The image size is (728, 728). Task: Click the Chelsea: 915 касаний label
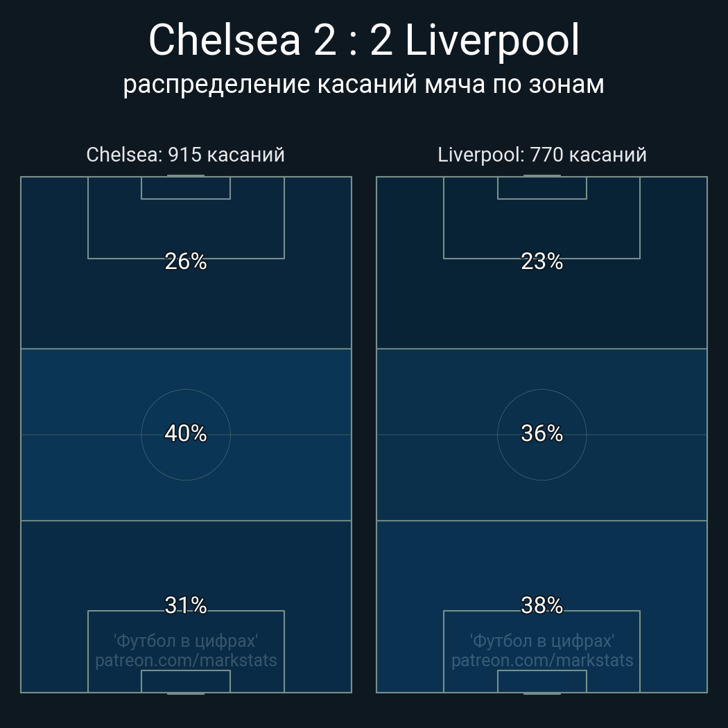tap(185, 155)
